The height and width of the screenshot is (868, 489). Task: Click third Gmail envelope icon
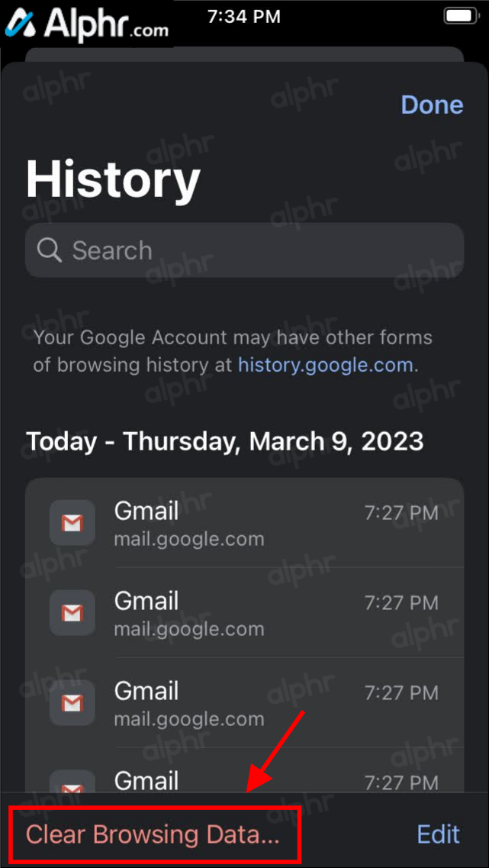(x=72, y=703)
